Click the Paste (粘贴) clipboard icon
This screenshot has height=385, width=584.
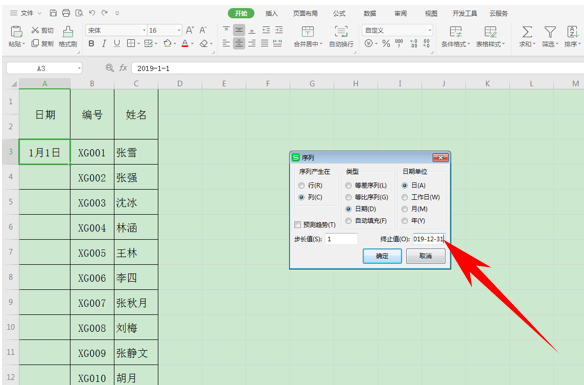pyautogui.click(x=16, y=32)
